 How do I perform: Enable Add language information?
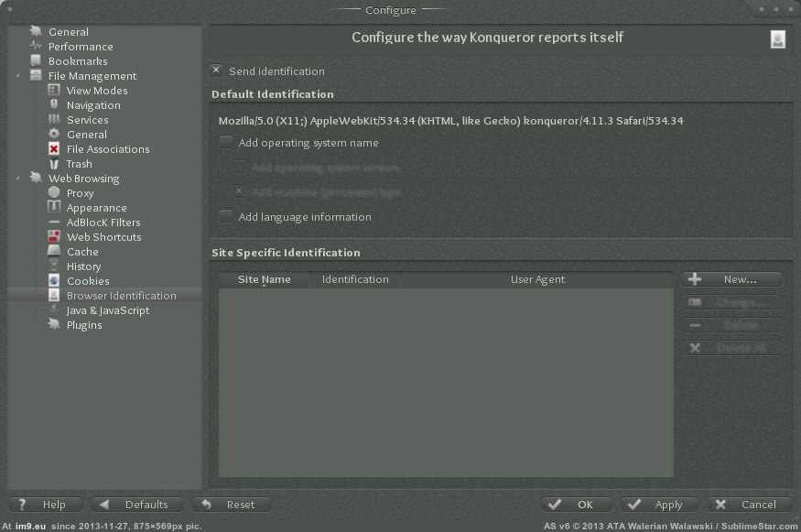(x=225, y=216)
